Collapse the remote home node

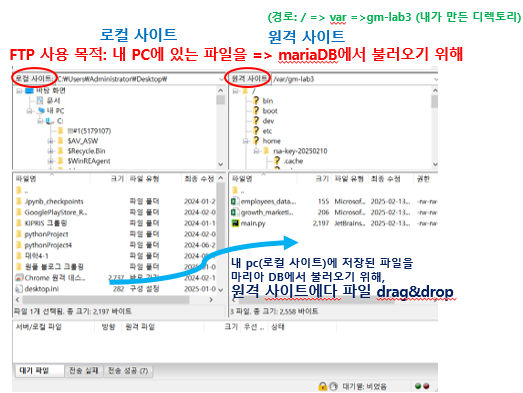coord(246,141)
